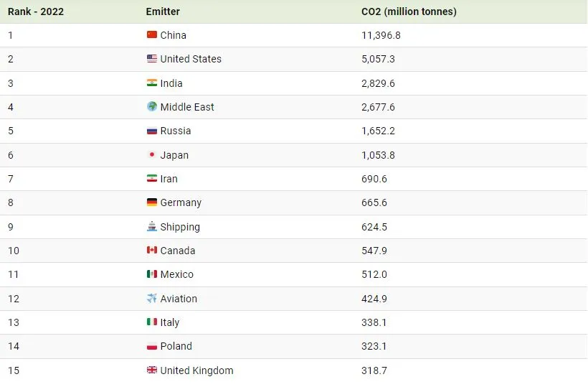Click the Poland emitter name
Viewport: 588px width, 387px height.
pyautogui.click(x=176, y=346)
